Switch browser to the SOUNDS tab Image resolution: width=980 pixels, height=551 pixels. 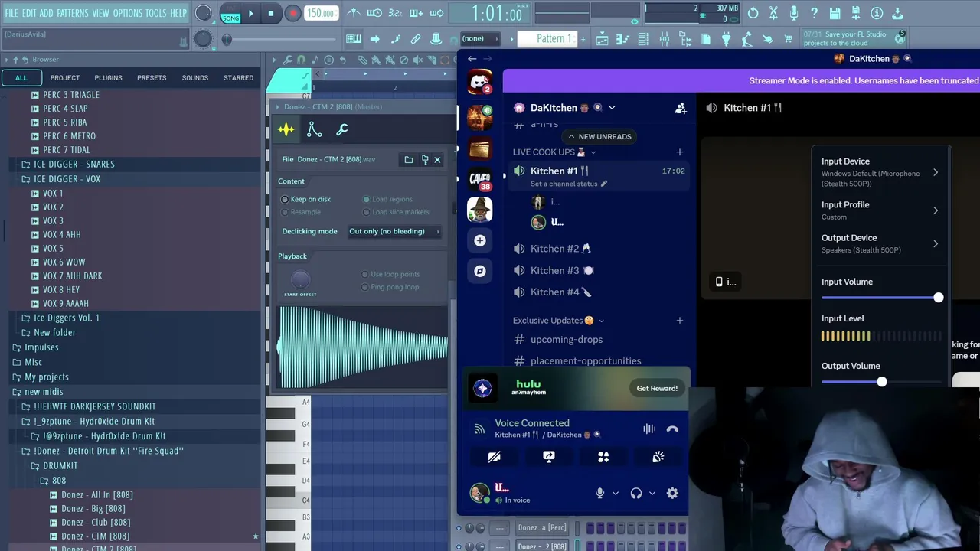pos(195,77)
